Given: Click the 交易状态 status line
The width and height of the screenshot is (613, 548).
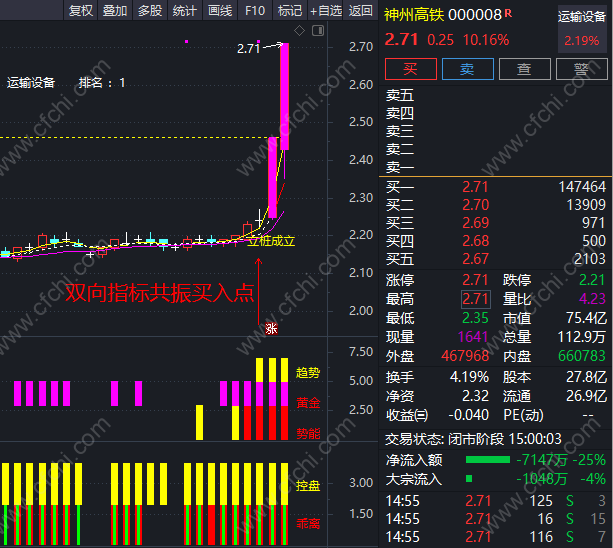Looking at the screenshot, I should pyautogui.click(x=473, y=439).
